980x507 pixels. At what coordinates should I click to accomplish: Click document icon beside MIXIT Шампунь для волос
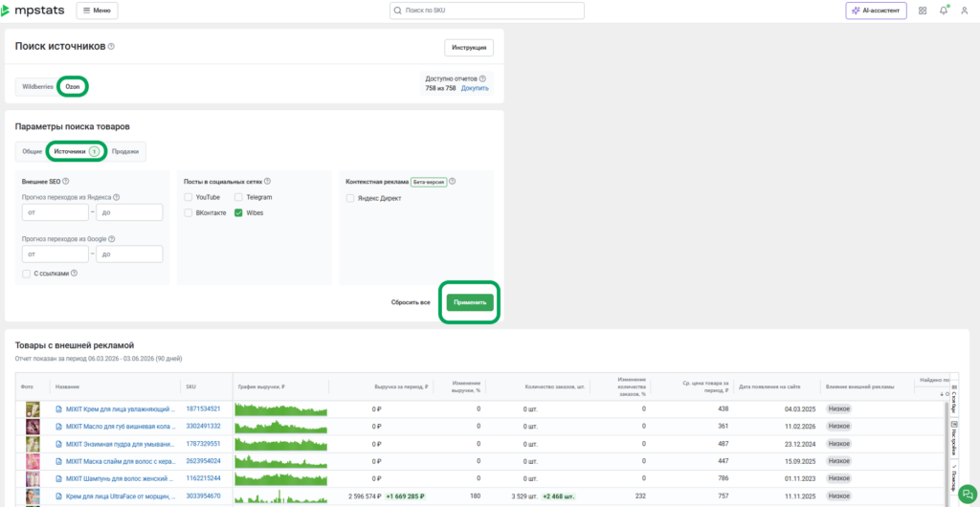(59, 479)
